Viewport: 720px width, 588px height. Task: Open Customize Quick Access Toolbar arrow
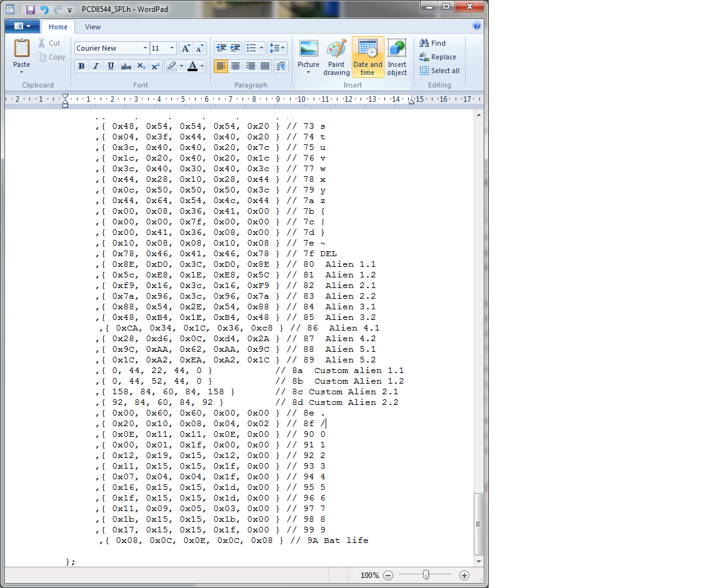pos(69,9)
